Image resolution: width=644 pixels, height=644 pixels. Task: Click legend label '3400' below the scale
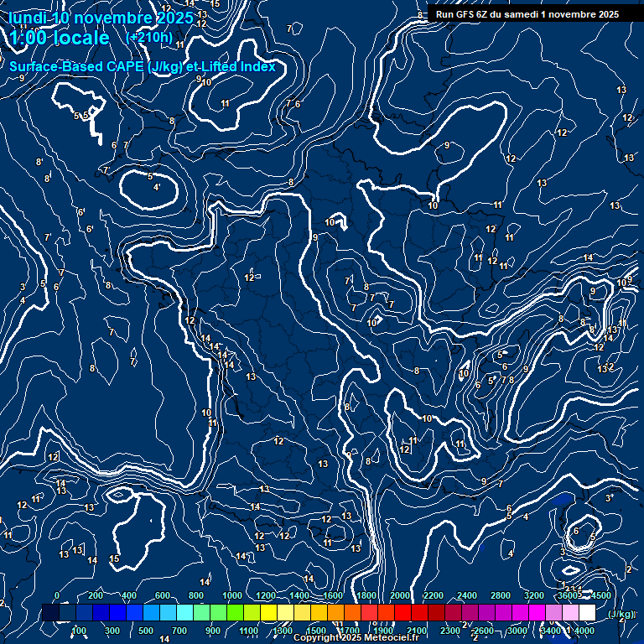(x=551, y=631)
